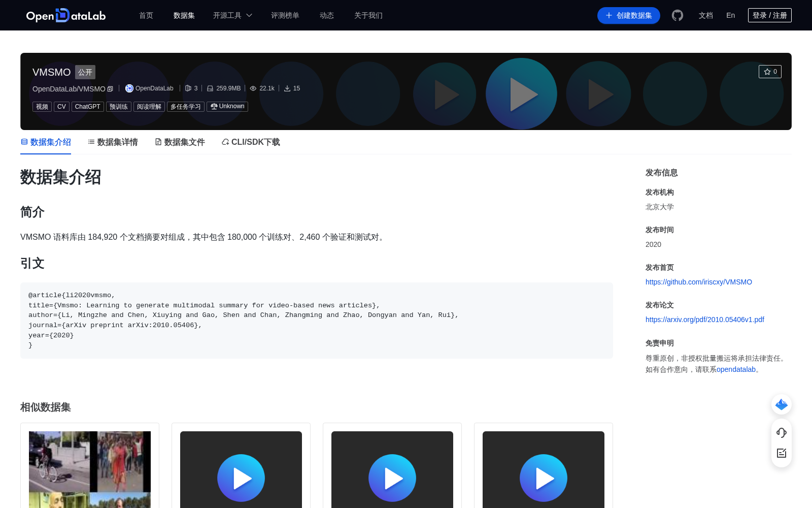Open the arxiv.org 2010.05406v1.pdf link

pos(705,320)
